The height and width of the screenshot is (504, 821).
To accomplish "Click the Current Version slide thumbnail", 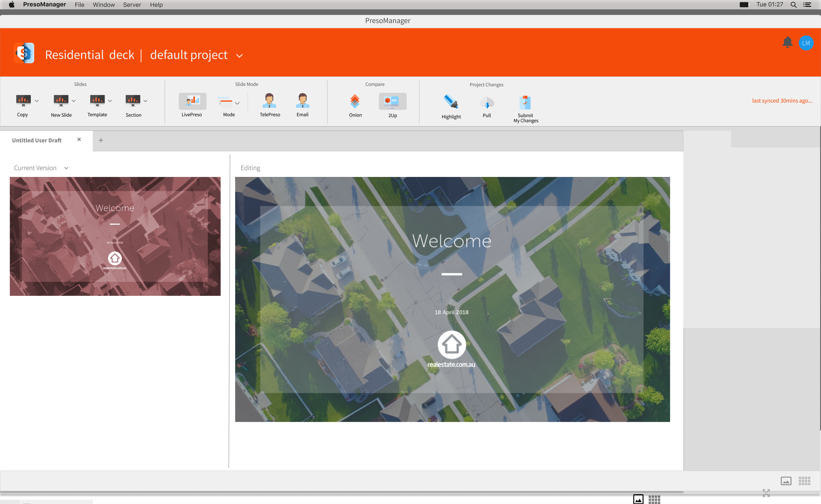I will pyautogui.click(x=115, y=236).
